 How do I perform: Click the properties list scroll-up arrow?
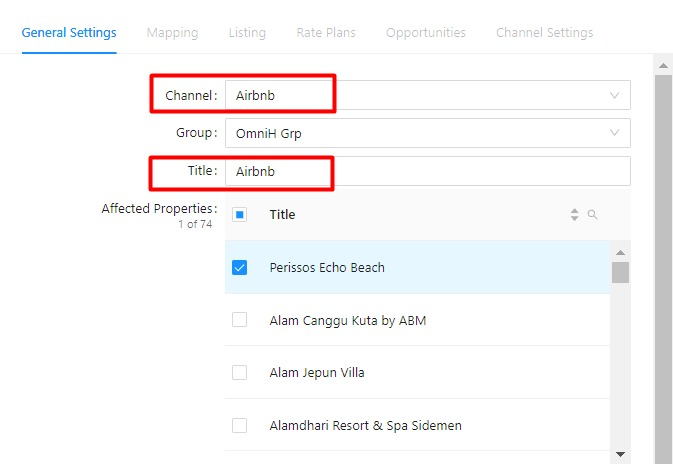(620, 252)
